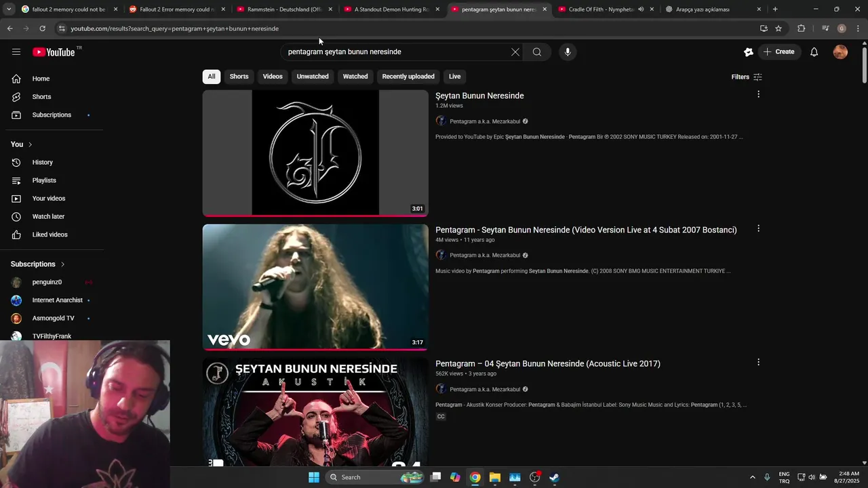The image size is (868, 488).
Task: Select the All filter chip
Action: pyautogui.click(x=212, y=77)
